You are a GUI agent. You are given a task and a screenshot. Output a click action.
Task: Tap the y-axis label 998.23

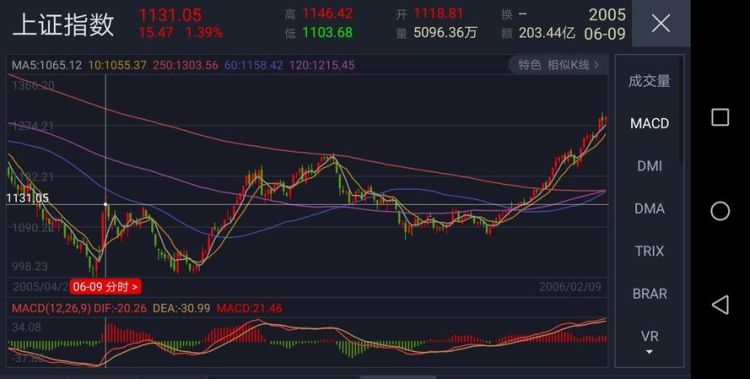[x=29, y=266]
